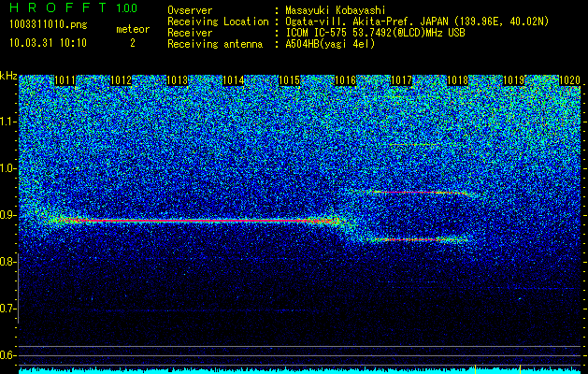Screen dimensions: 588x374
Task: Click the 1.0 frequency axis label
Action: [7, 169]
